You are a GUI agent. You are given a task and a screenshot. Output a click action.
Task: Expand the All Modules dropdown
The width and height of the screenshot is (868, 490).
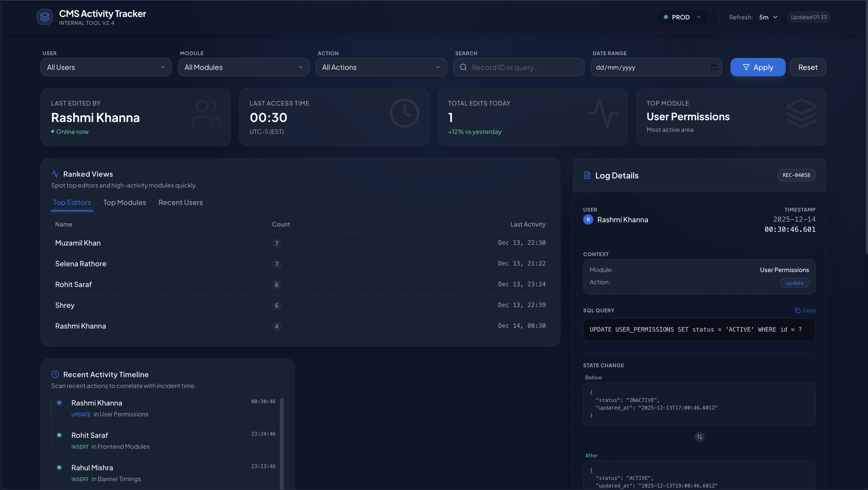[243, 67]
